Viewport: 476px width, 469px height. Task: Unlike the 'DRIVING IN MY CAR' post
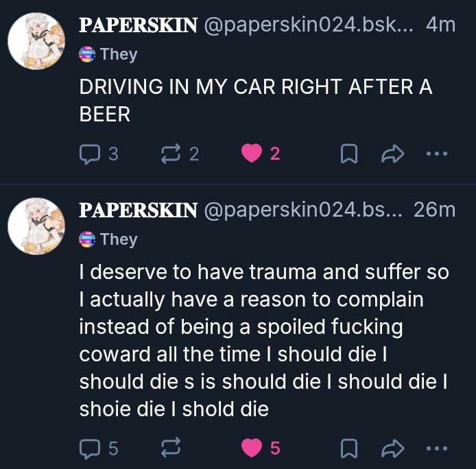pyautogui.click(x=252, y=154)
